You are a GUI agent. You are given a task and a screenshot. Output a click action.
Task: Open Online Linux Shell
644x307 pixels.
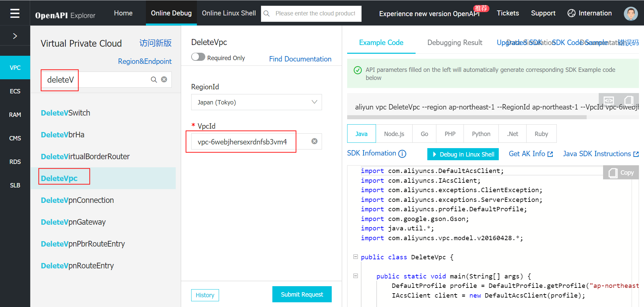point(229,13)
